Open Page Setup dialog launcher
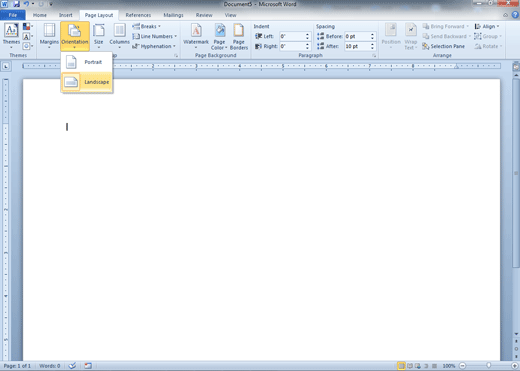 [176, 56]
